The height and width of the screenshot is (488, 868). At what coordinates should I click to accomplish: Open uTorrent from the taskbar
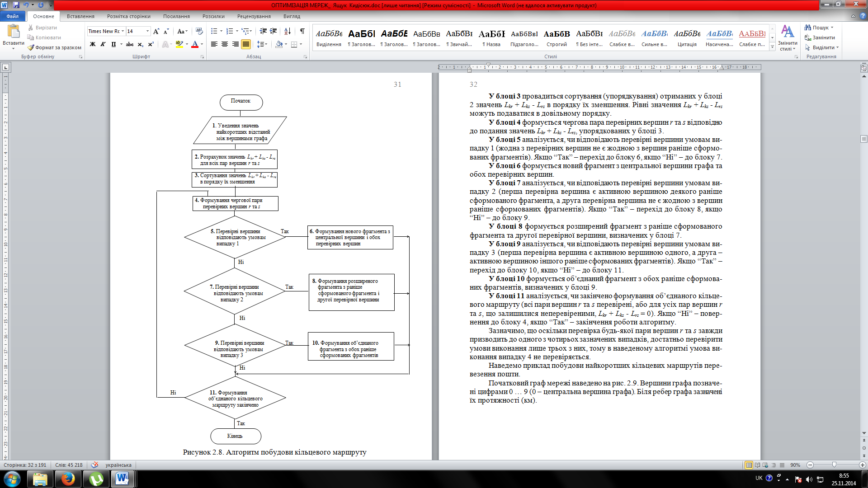coord(96,479)
